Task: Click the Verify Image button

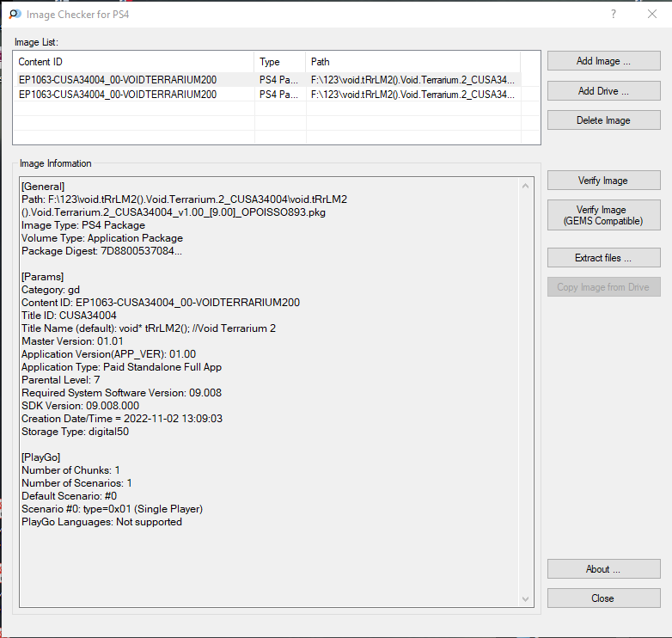Action: (603, 181)
